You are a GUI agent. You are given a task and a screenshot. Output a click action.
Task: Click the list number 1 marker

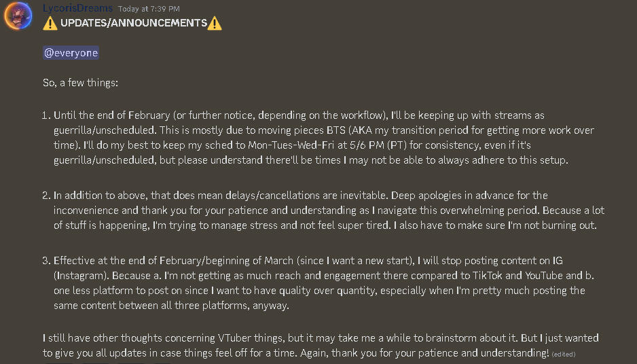pos(45,115)
